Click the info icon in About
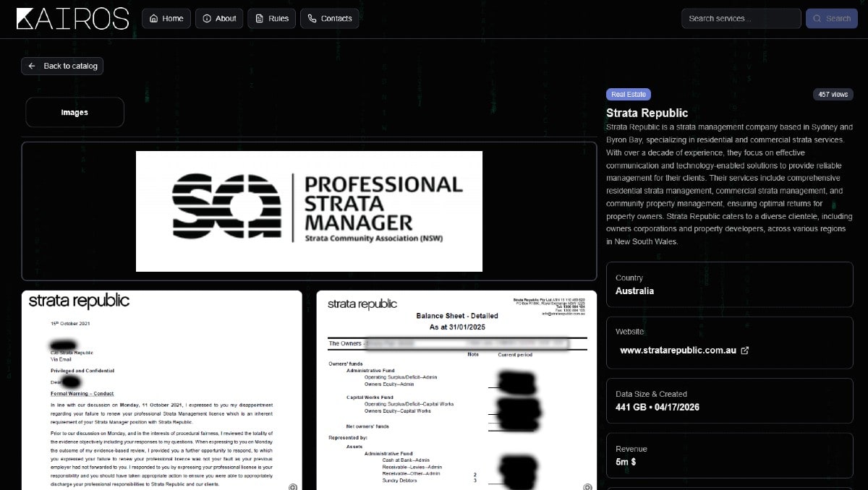Viewport: 868px width, 490px height. (208, 19)
